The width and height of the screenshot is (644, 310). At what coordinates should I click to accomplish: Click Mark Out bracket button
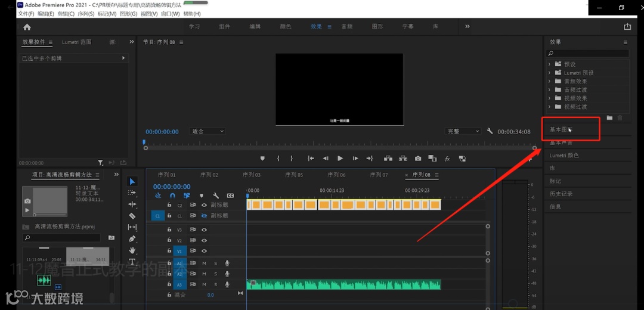click(x=292, y=159)
